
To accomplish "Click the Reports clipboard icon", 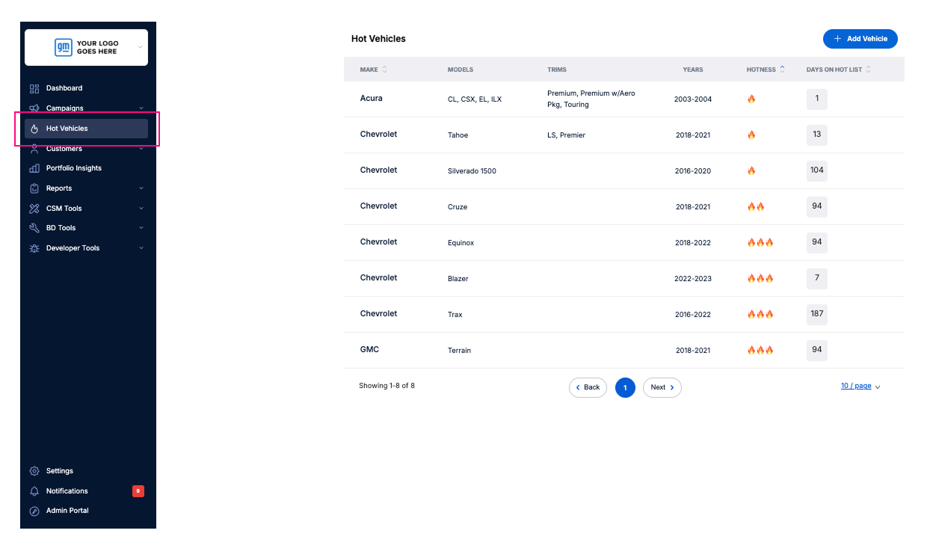I will point(34,188).
